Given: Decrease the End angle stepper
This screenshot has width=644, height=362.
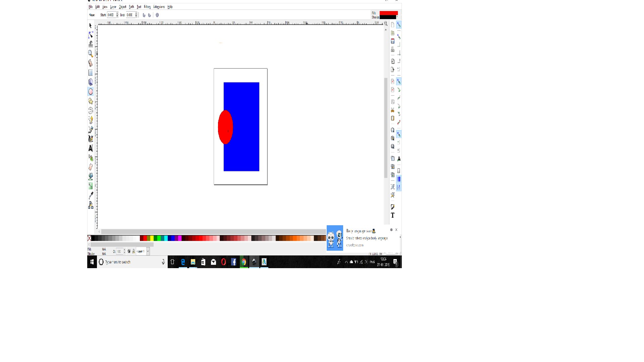Looking at the screenshot, I should tap(136, 16).
